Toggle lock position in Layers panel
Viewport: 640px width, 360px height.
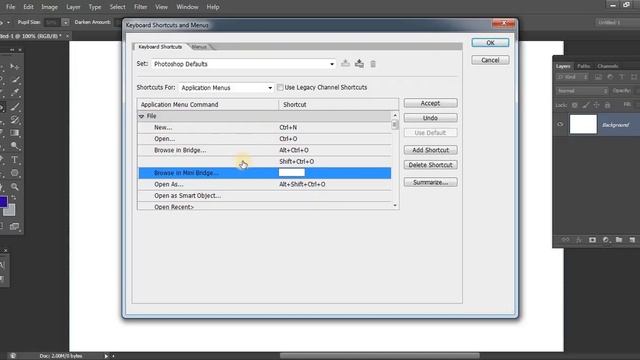[x=596, y=105]
